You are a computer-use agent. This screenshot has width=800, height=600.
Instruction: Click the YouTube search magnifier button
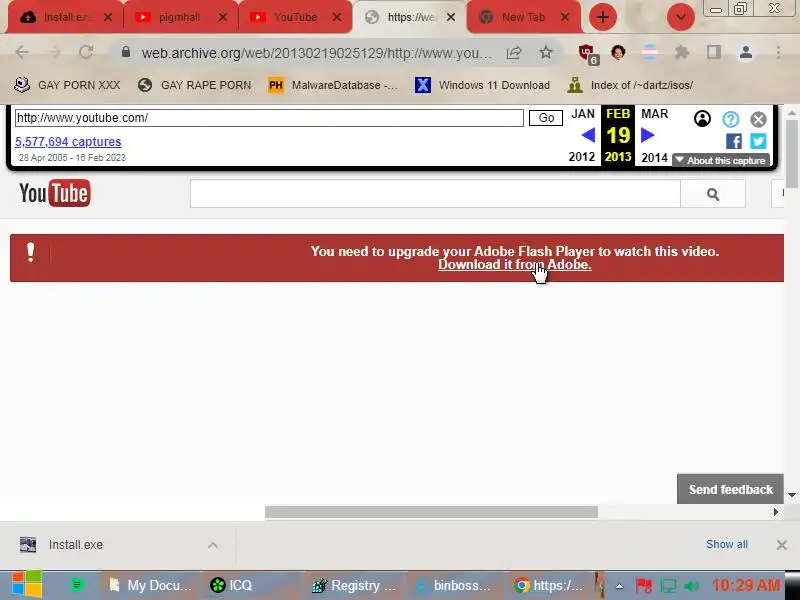713,194
